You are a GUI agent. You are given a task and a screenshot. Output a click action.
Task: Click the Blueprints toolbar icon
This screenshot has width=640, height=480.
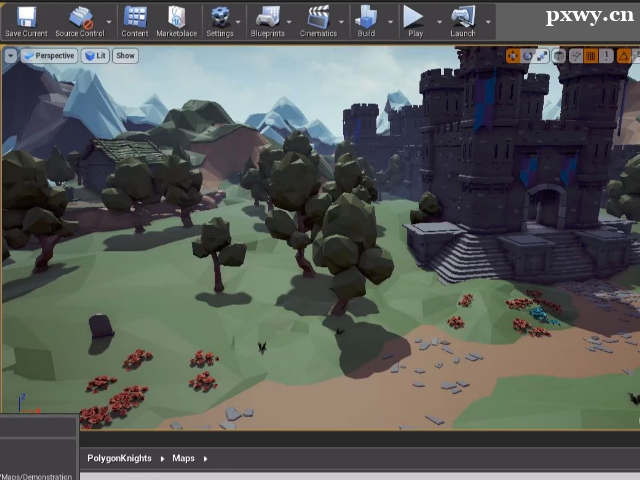click(x=267, y=20)
